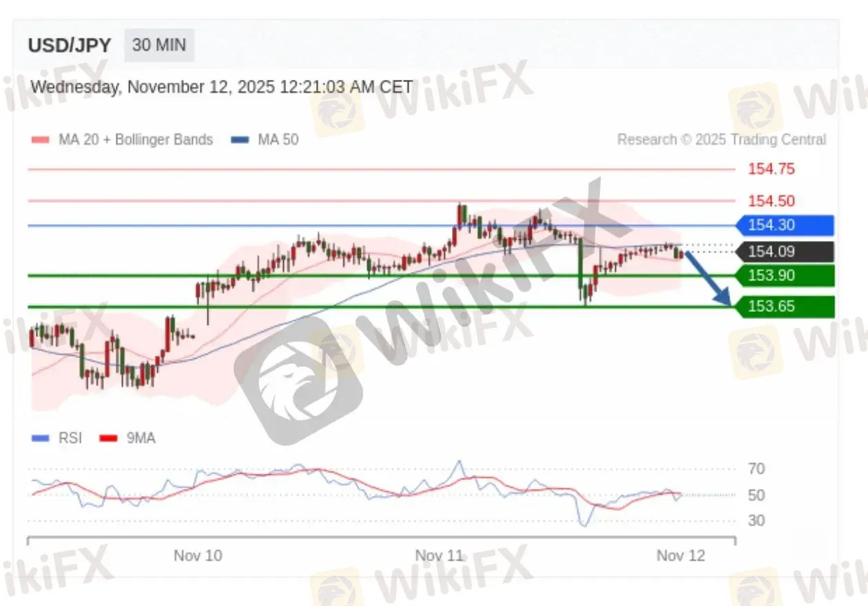Click the dark blue MA 50 legend swatch
The height and width of the screenshot is (606, 868).
click(240, 140)
